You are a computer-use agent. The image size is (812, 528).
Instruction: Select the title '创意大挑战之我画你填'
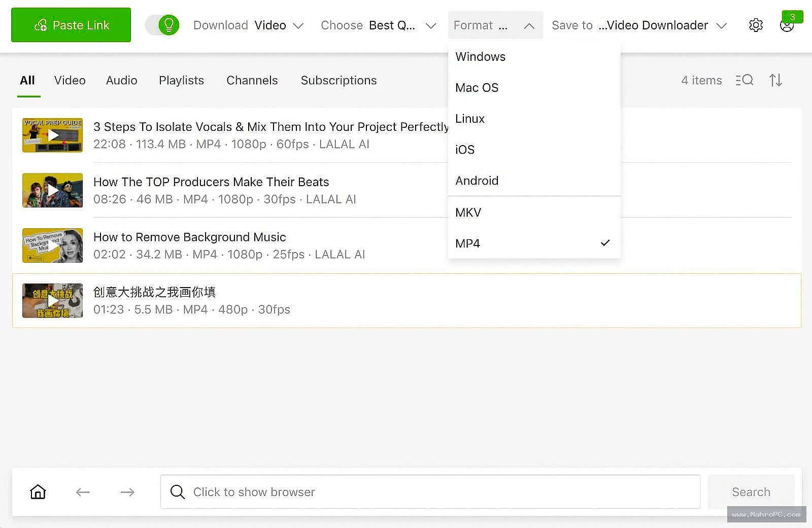[155, 292]
